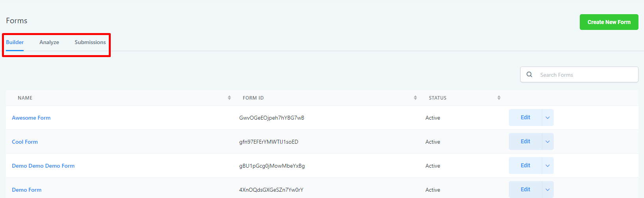644x198 pixels.
Task: Click Edit on the Demo Form row
Action: tap(525, 190)
